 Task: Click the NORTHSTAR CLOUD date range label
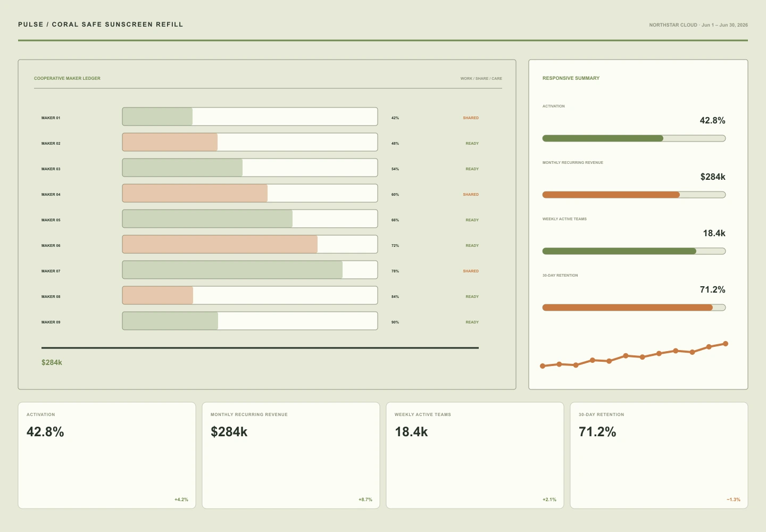(698, 25)
